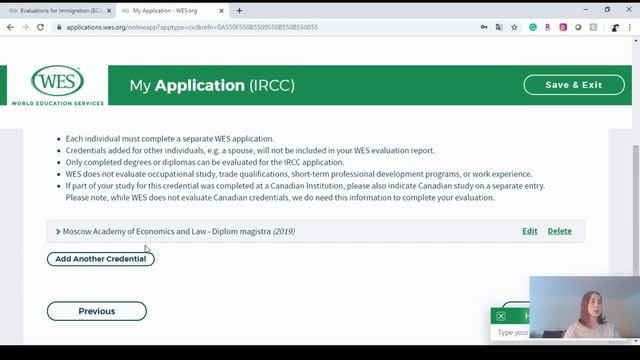The height and width of the screenshot is (360, 640).
Task: Click the translate page icon
Action: click(x=499, y=27)
